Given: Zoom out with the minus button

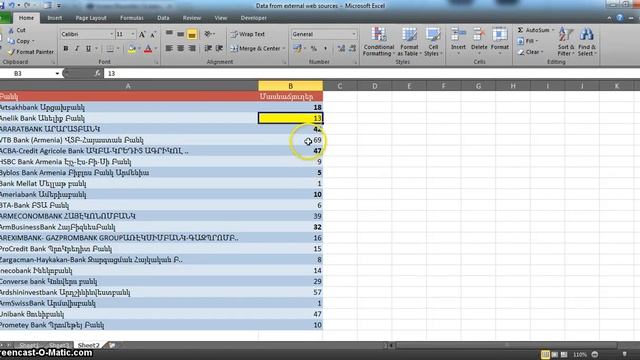Looking at the screenshot, I should pyautogui.click(x=595, y=354).
